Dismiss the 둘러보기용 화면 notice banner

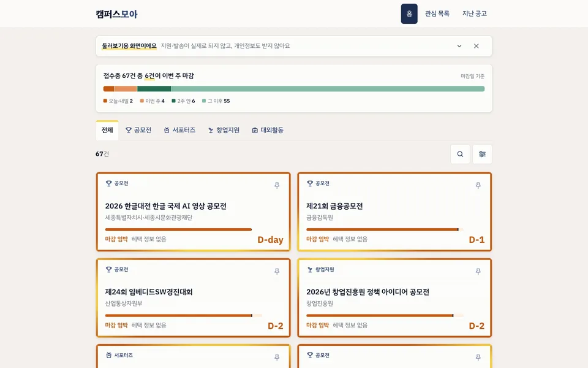click(x=477, y=46)
